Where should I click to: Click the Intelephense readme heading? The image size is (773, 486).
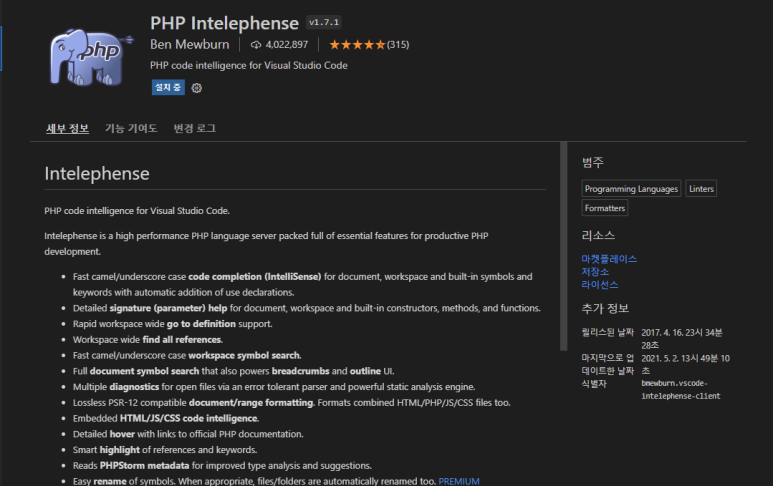97,174
